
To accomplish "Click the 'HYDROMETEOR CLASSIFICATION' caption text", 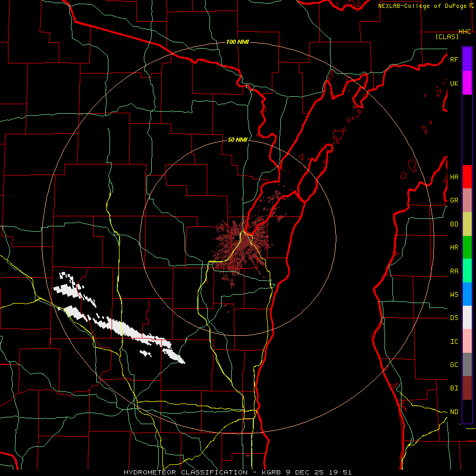I will (186, 472).
